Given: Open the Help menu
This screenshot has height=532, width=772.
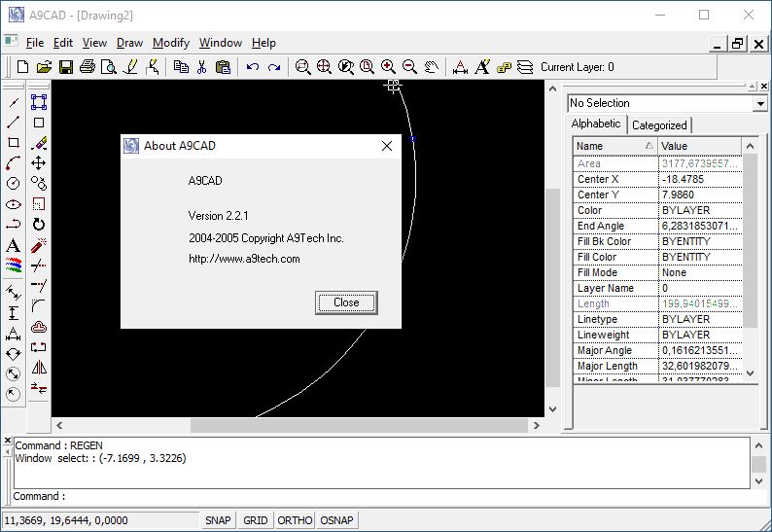Looking at the screenshot, I should (263, 43).
